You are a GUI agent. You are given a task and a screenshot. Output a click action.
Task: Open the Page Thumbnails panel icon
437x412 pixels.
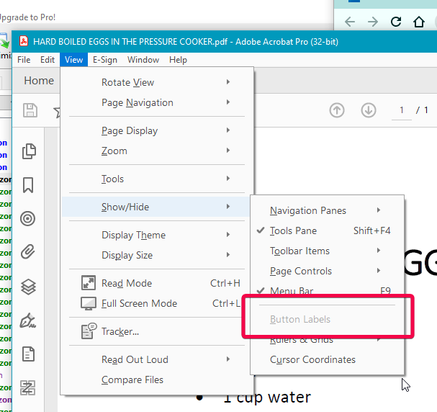[x=29, y=151]
